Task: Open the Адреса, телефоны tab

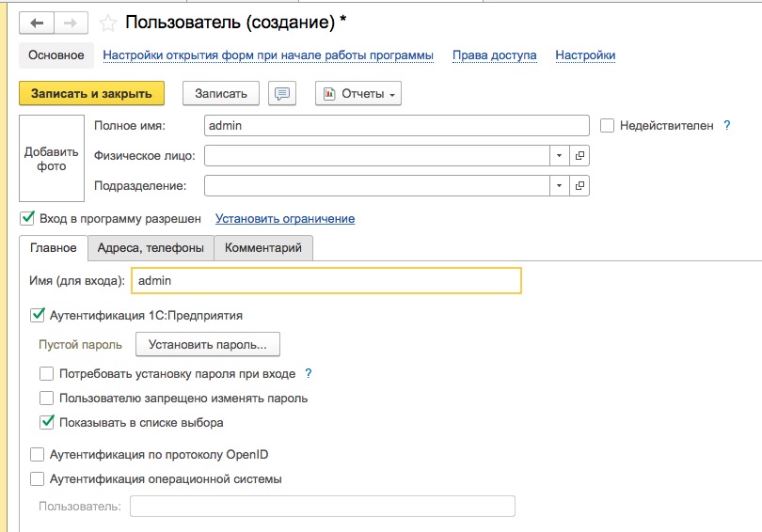Action: tap(151, 248)
